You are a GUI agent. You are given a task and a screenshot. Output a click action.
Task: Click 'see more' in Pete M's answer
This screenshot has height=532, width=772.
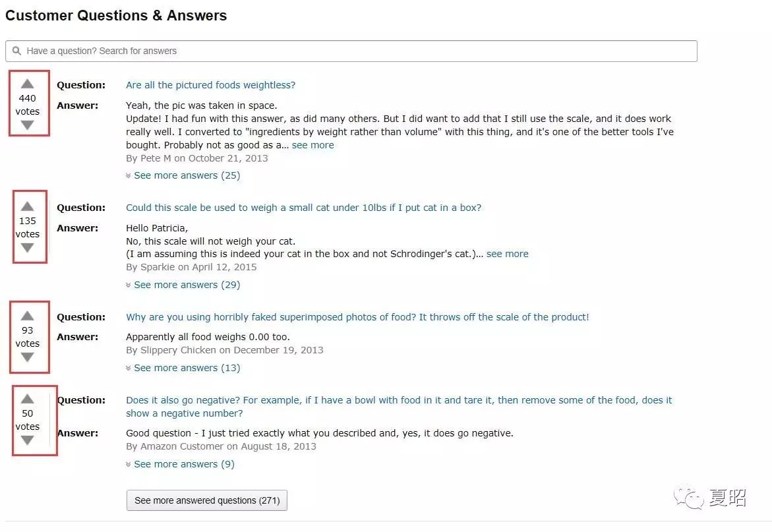[312, 145]
